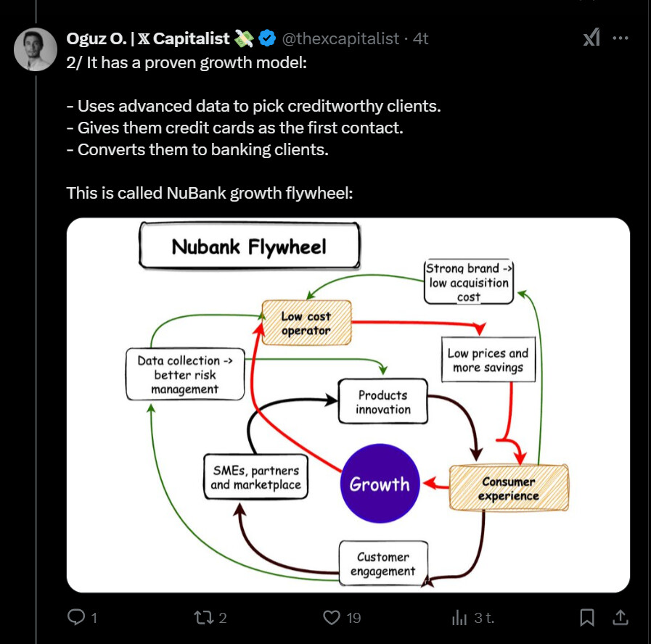The image size is (651, 644).
Task: Click the 'Nubank Flywheel' title in the image
Action: pos(249,247)
